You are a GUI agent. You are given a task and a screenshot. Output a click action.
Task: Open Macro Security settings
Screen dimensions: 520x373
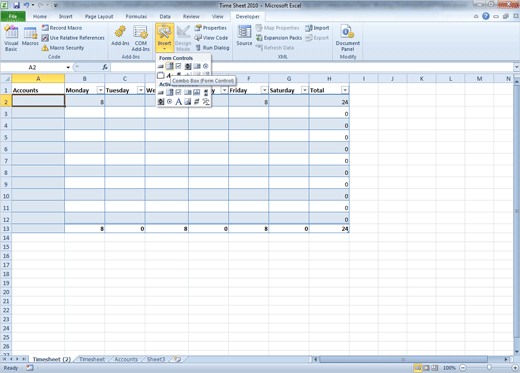coord(63,48)
